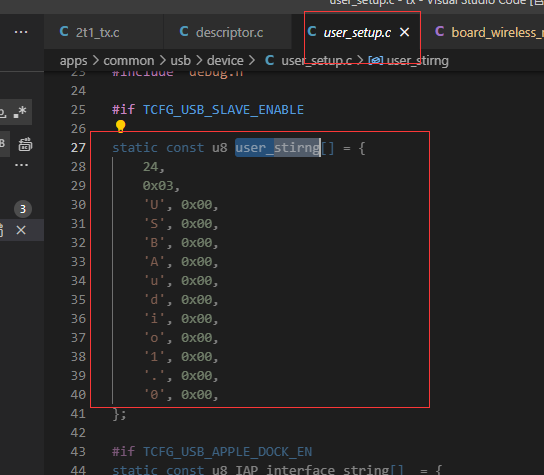Screen dimensions: 544x475
Task: Click the value 24 on line 28
Action: [151, 167]
